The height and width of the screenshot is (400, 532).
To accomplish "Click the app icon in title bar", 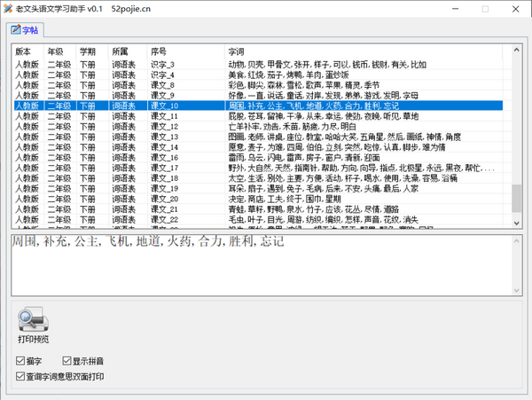I will 9,8.
